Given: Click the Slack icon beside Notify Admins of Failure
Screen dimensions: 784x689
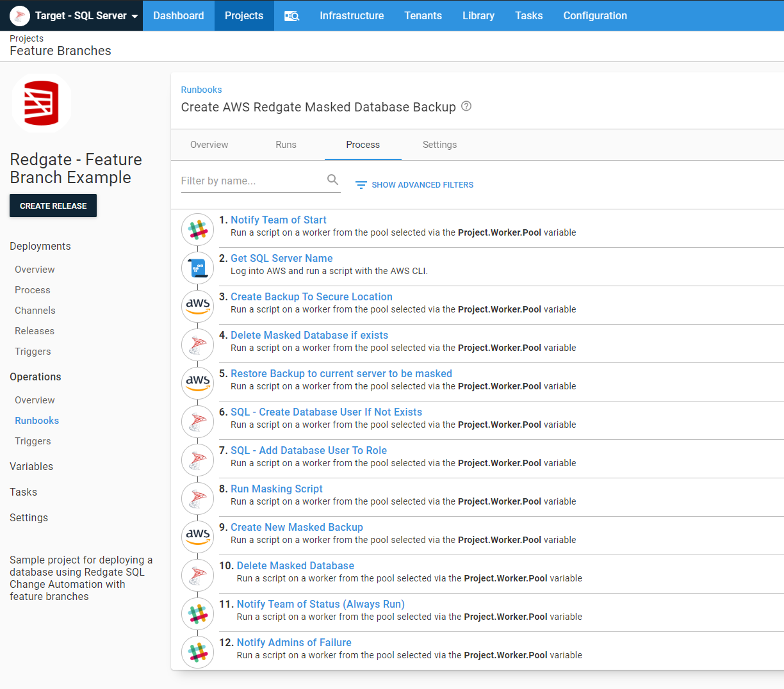Looking at the screenshot, I should (197, 652).
